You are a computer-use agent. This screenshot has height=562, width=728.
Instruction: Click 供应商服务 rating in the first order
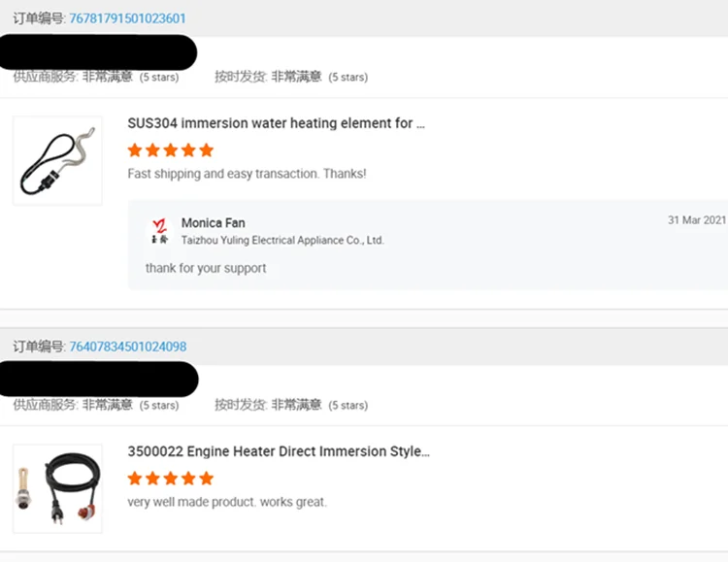tap(107, 77)
